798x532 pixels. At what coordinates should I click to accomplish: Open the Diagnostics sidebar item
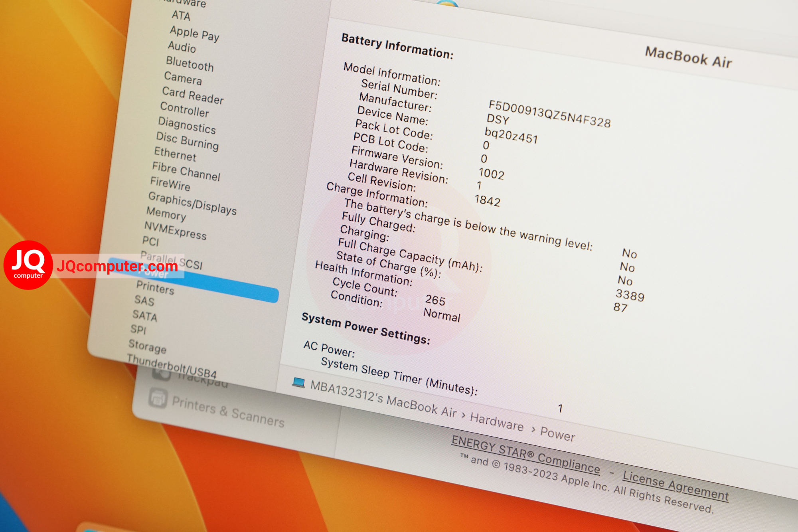187,125
